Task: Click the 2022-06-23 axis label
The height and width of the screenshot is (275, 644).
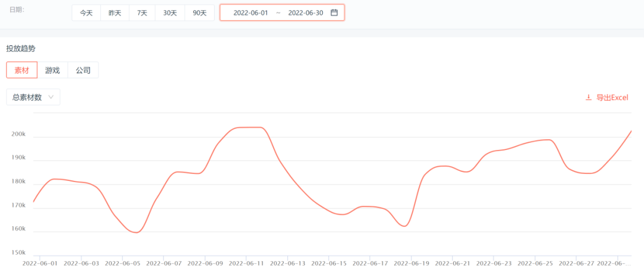Action: tap(493, 263)
